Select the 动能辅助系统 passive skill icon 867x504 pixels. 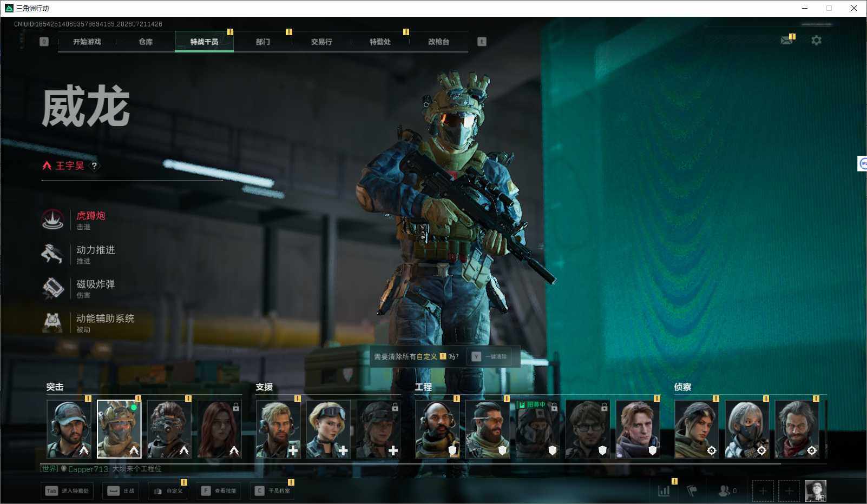click(52, 322)
